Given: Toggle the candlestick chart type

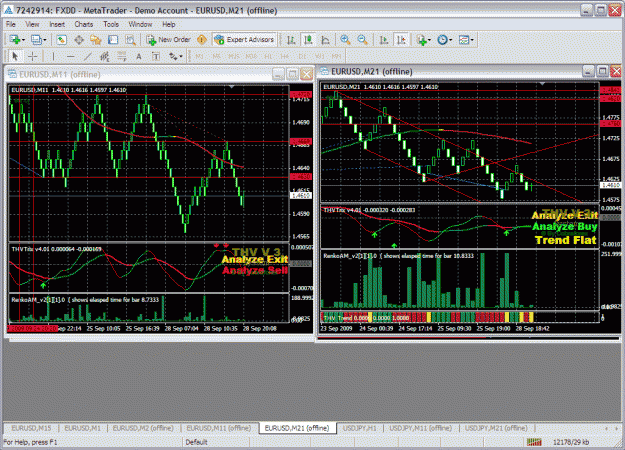Looking at the screenshot, I should pyautogui.click(x=308, y=40).
